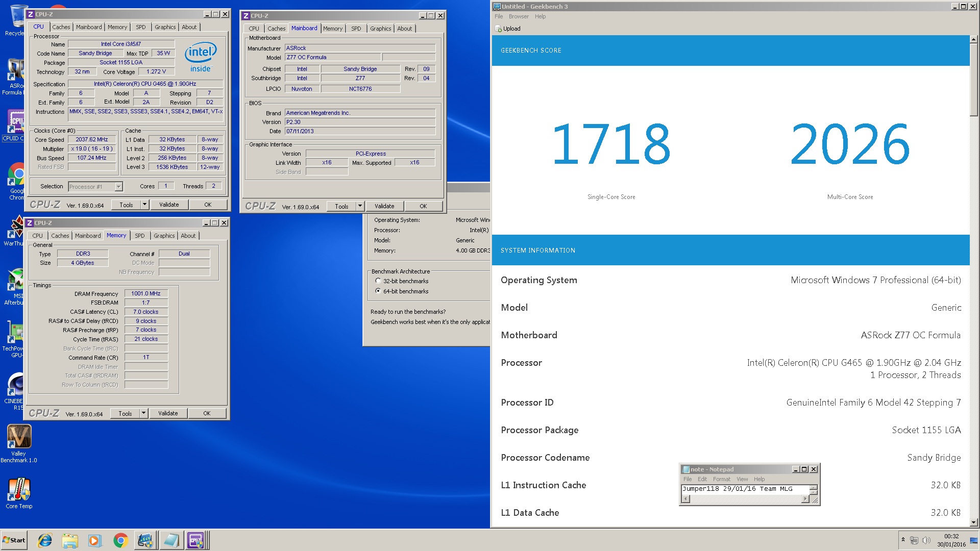Click the Upload icon in Geekbench toolbar
The width and height of the screenshot is (980, 551).
499,29
